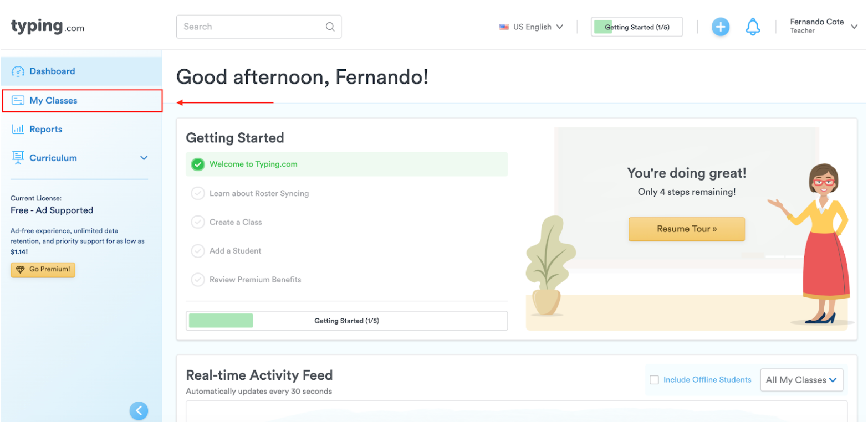Click the search magnifying glass icon
Viewport: 868px width, 422px height.
coord(330,27)
